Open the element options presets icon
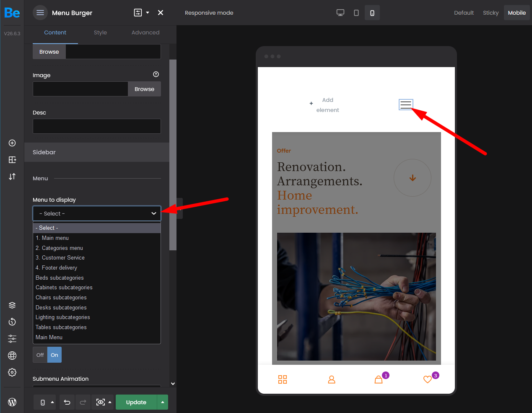 click(138, 13)
